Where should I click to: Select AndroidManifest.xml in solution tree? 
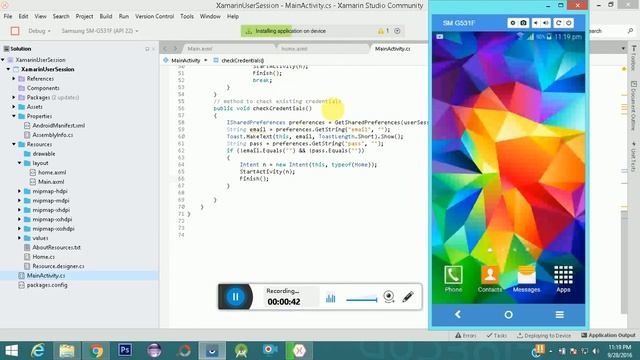58,125
